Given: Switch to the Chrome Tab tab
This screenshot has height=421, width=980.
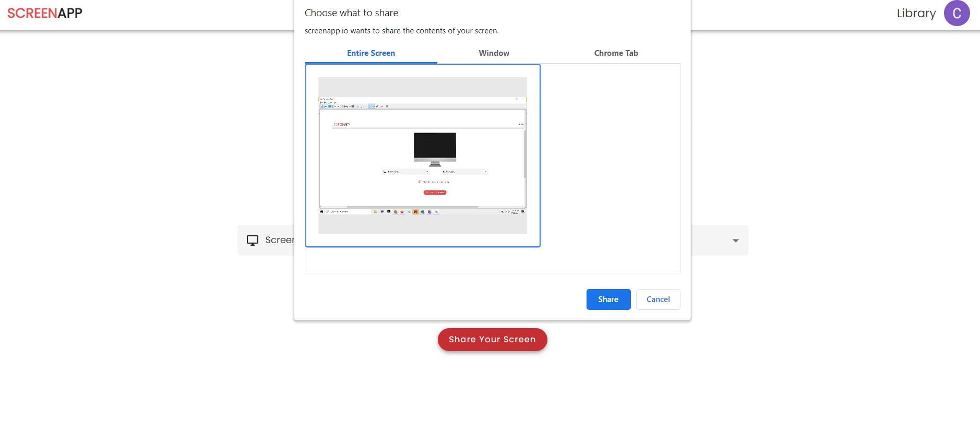Looking at the screenshot, I should point(616,53).
